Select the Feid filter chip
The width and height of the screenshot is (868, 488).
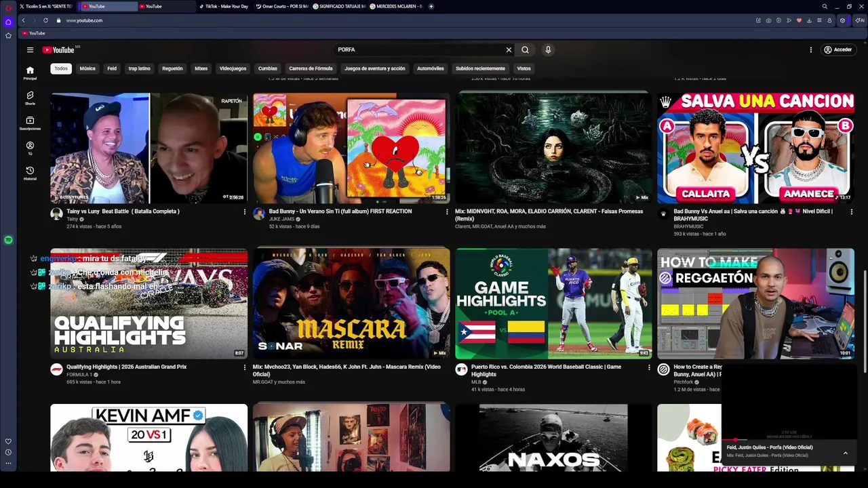(x=112, y=68)
